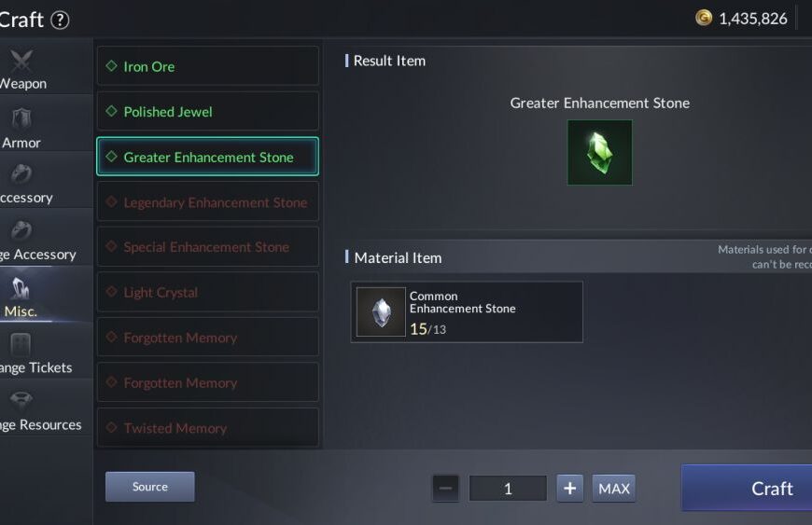Choose the Light Crystal recipe
Viewport: 812px width, 525px height.
[x=207, y=292]
